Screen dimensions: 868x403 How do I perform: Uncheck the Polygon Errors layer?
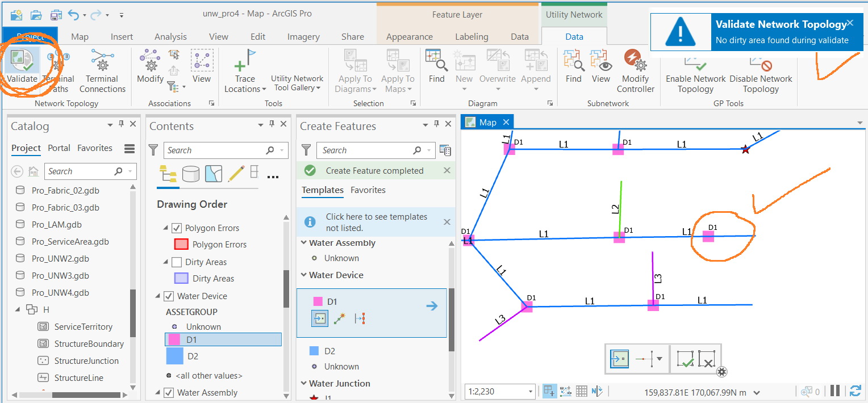pos(176,228)
